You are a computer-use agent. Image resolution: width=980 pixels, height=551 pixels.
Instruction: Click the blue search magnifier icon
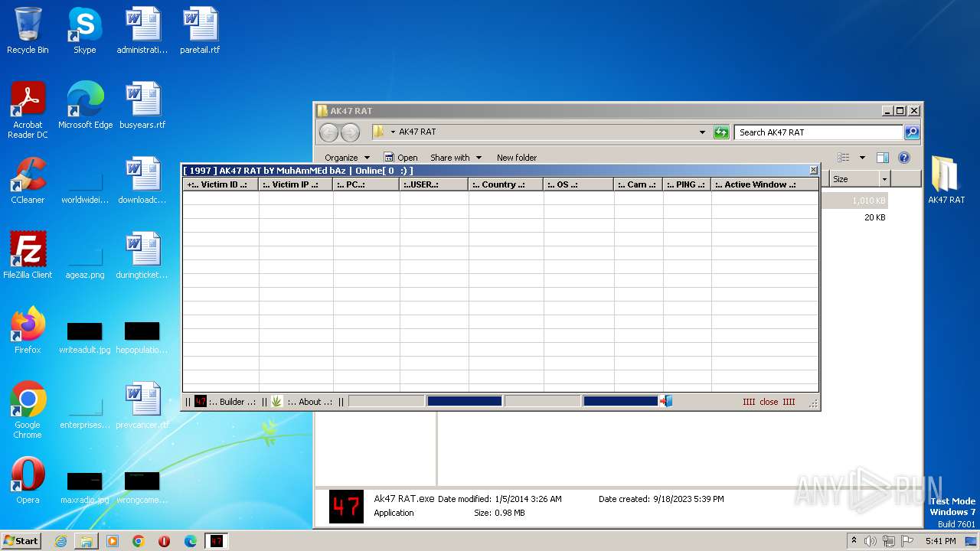coord(912,132)
